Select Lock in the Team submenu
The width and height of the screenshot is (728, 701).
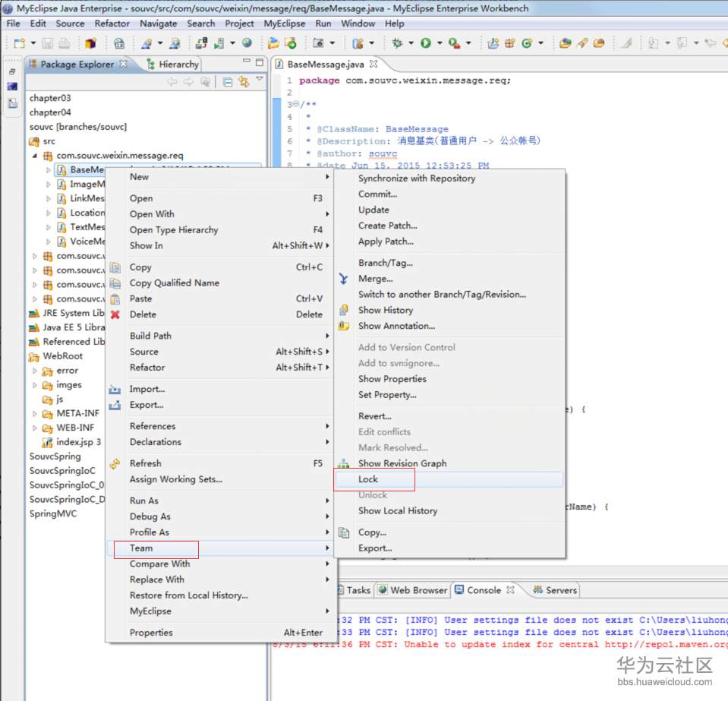tap(449, 479)
